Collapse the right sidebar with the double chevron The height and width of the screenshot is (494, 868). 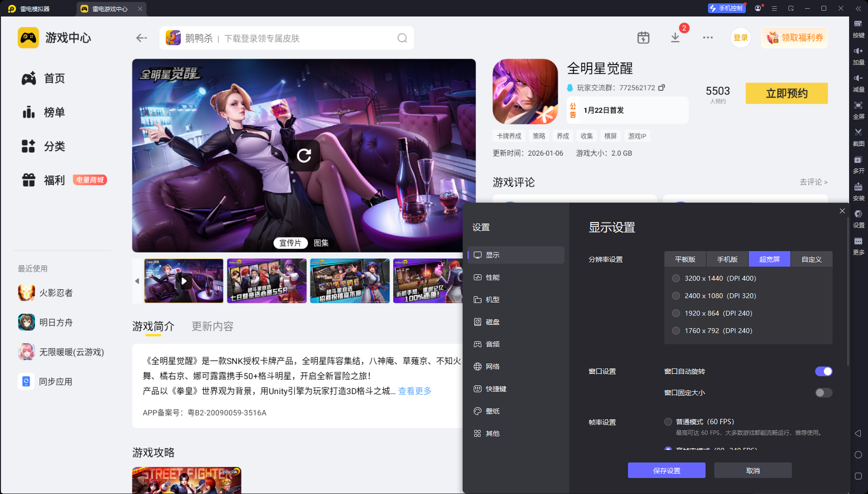858,8
